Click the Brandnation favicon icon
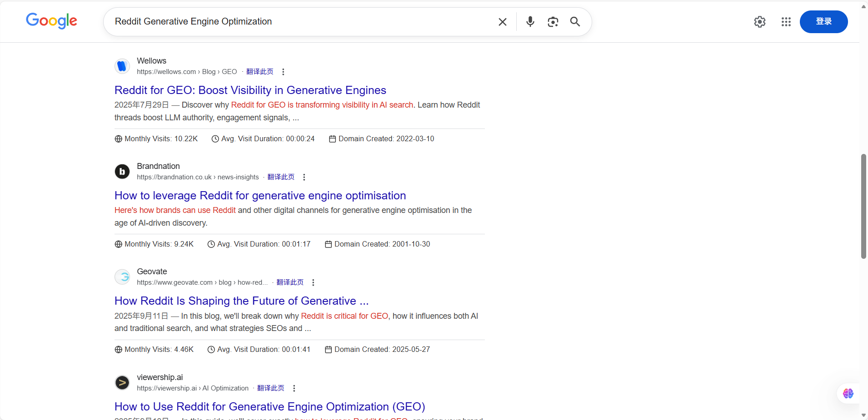 tap(122, 172)
